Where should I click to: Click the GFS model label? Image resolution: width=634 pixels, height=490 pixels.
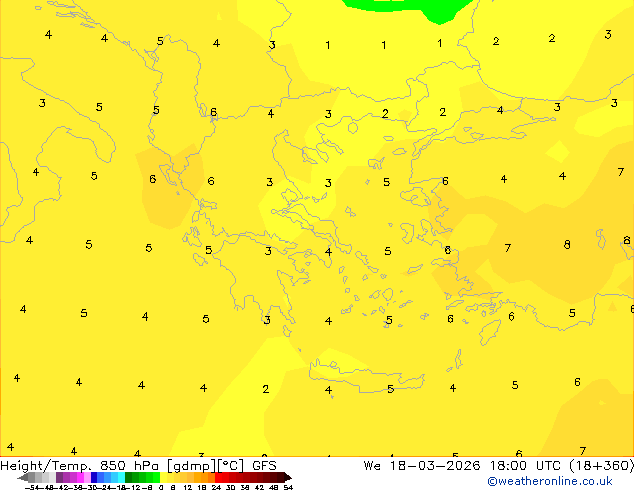tap(264, 465)
